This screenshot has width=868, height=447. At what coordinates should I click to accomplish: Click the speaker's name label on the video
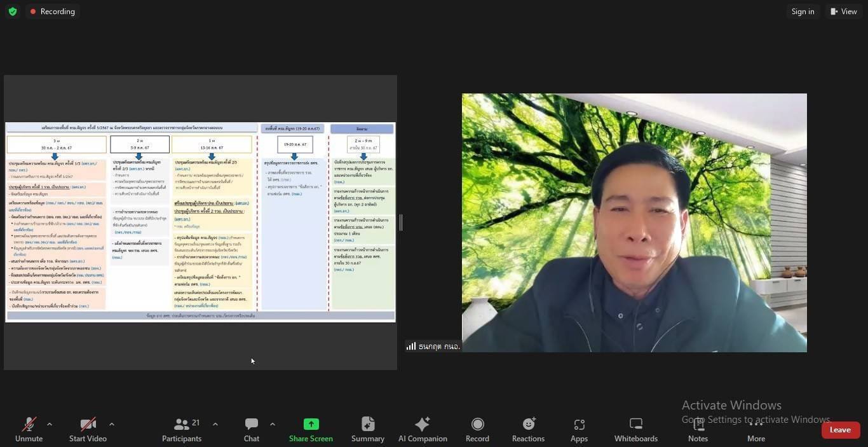tap(439, 347)
